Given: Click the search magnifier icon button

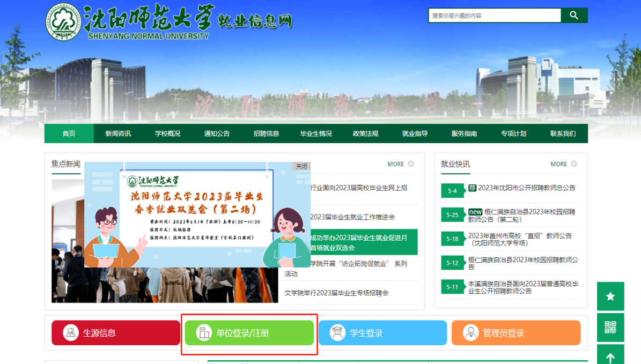Looking at the screenshot, I should [574, 16].
